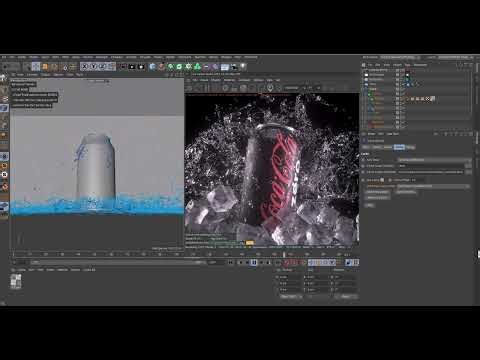The width and height of the screenshot is (480, 360).
Task: Select the material thumbnail in Material Manager
Action: 16,281
